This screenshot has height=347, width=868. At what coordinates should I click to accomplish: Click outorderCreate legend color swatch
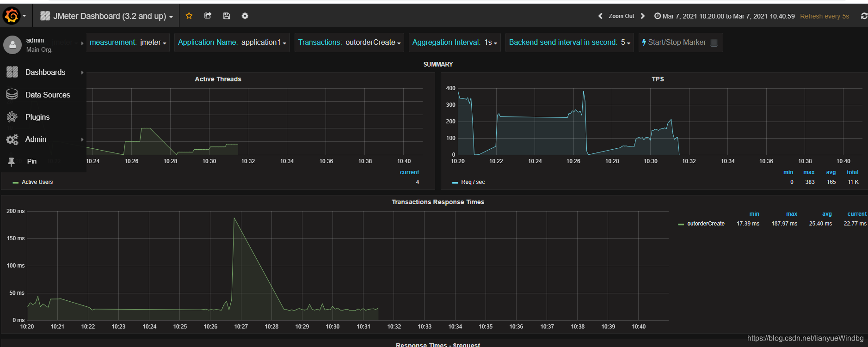point(681,224)
